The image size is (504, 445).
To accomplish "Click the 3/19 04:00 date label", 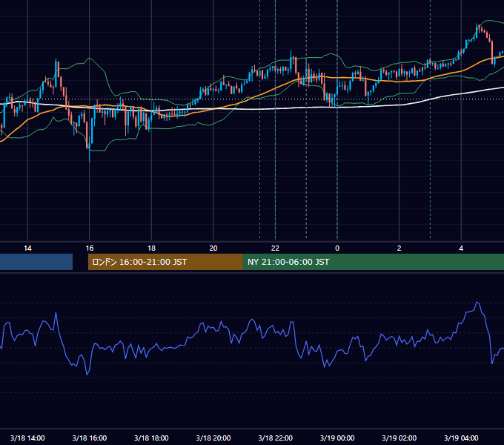I will 461,438.
